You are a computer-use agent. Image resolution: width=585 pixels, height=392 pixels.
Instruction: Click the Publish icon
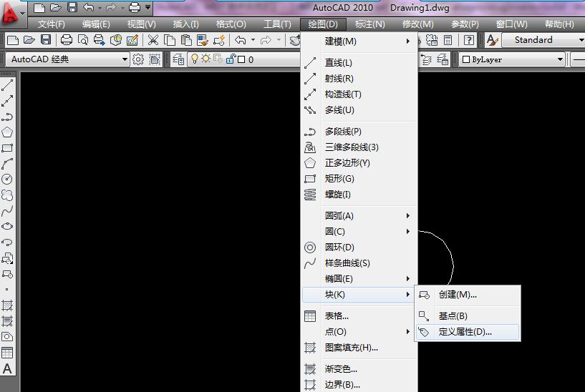pyautogui.click(x=100, y=39)
